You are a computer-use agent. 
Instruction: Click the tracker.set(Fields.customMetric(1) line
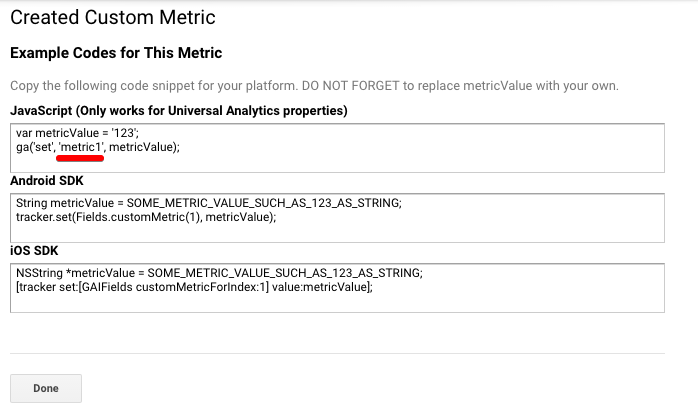pyautogui.click(x=146, y=217)
